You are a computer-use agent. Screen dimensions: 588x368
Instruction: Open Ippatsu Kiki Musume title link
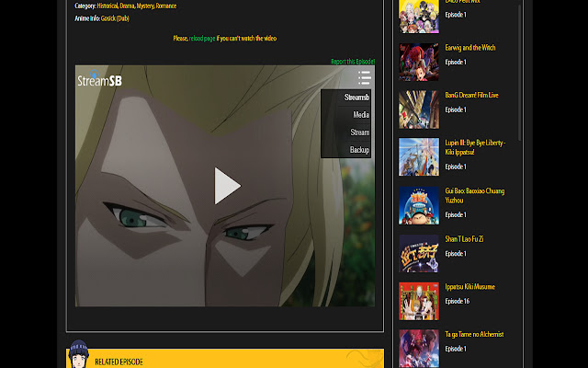click(x=469, y=286)
